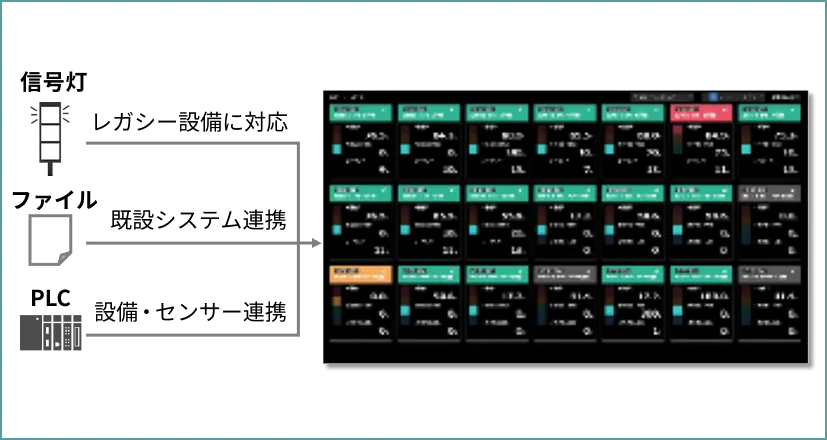Click the top percentage value in the red card
The image size is (827, 440).
[x=716, y=135]
